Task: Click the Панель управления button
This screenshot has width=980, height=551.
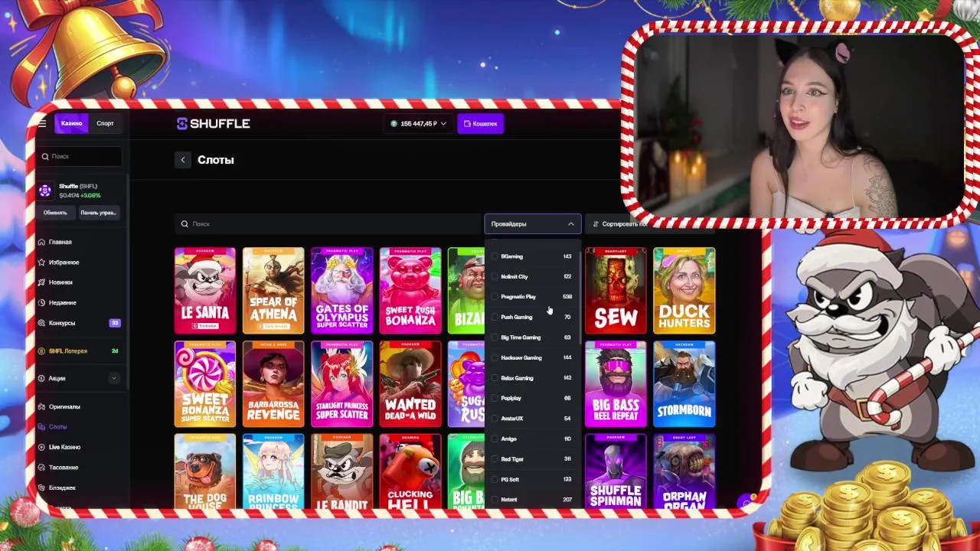Action: point(98,213)
